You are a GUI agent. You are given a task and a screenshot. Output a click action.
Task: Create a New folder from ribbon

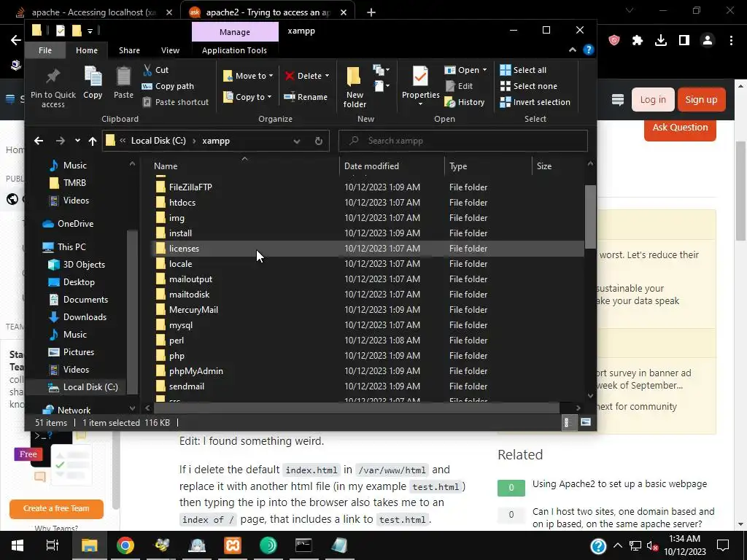(355, 87)
